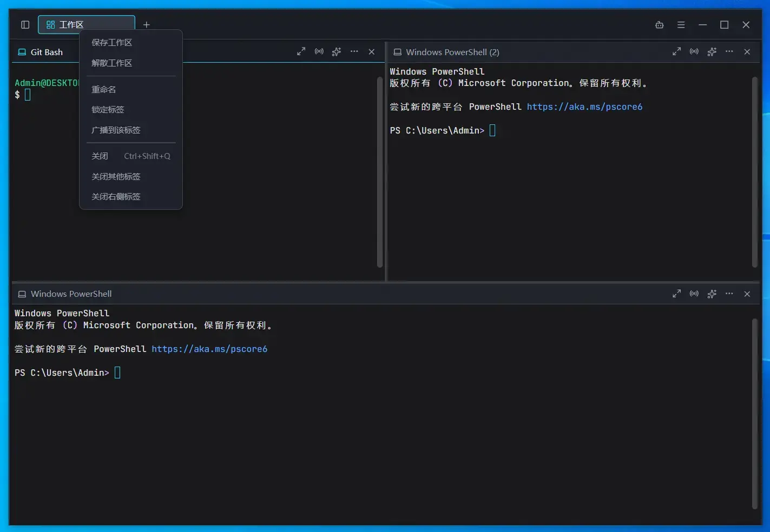
Task: Focus the Windows PowerShell (2) pane title
Action: (x=452, y=52)
